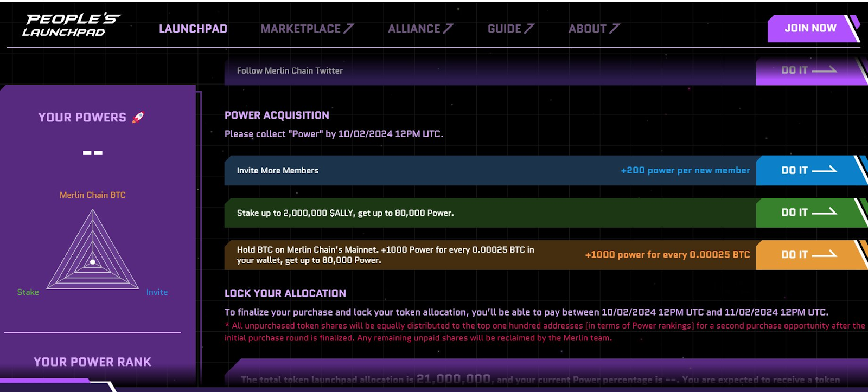This screenshot has height=392, width=868.
Task: Click the arrow icon next to About
Action: coord(614,29)
